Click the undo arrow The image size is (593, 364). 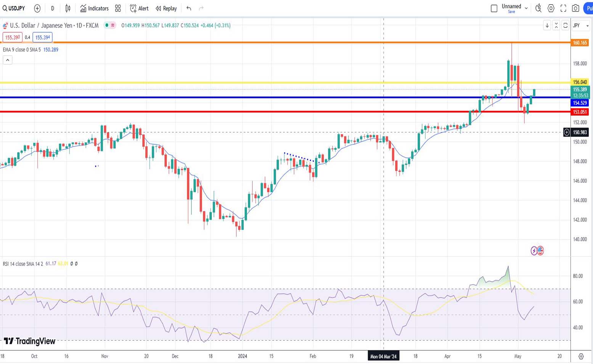(189, 8)
